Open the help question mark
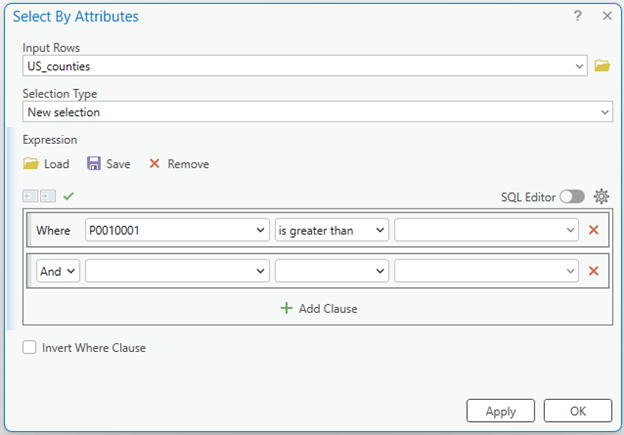624x435 pixels. [578, 16]
